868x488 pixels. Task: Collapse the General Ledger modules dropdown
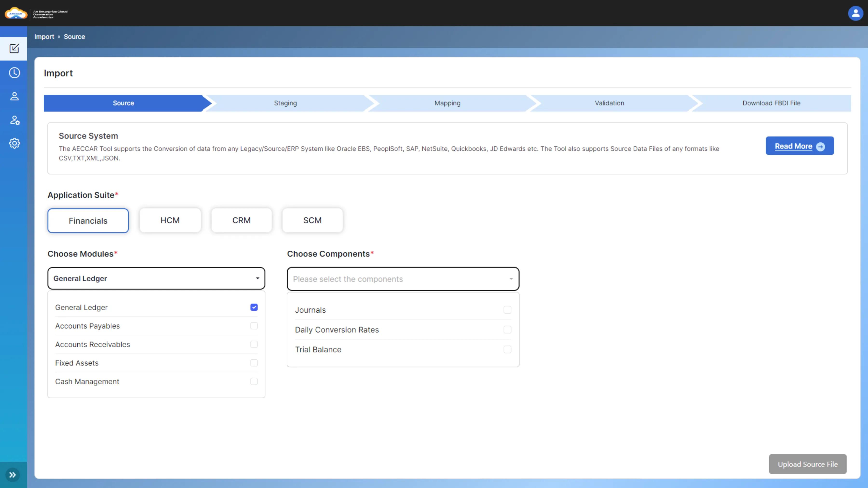pos(156,279)
